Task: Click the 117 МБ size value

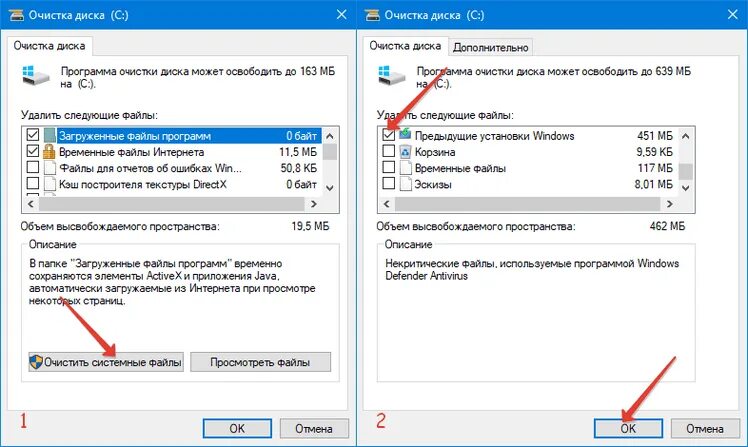Action: pyautogui.click(x=655, y=168)
